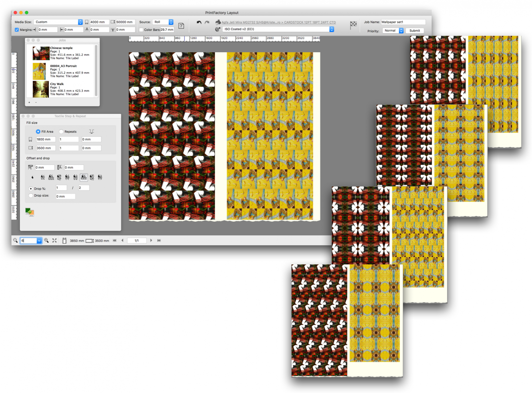Screen dimensions: 532x393
Task: Click the zoom out magnifier icon
Action: point(15,241)
